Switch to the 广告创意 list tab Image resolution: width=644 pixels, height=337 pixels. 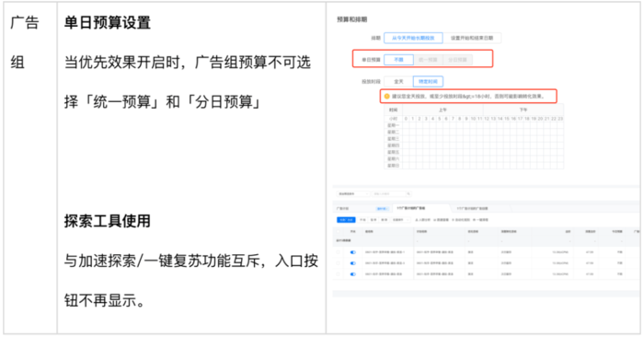(472, 208)
